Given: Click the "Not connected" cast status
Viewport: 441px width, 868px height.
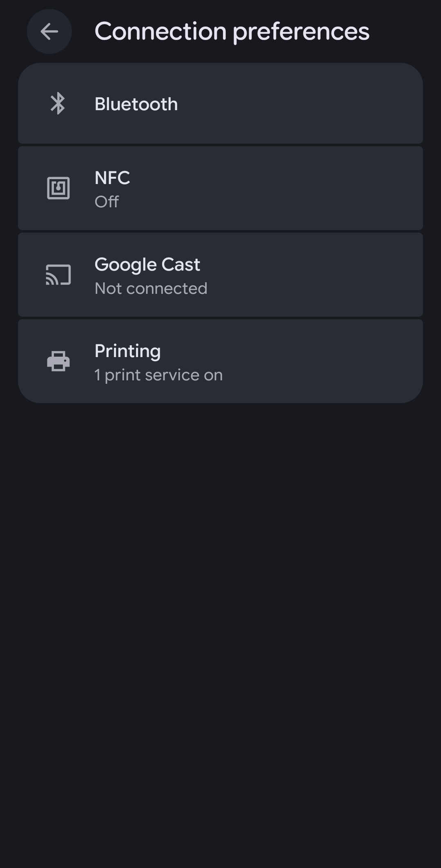Looking at the screenshot, I should point(151,289).
